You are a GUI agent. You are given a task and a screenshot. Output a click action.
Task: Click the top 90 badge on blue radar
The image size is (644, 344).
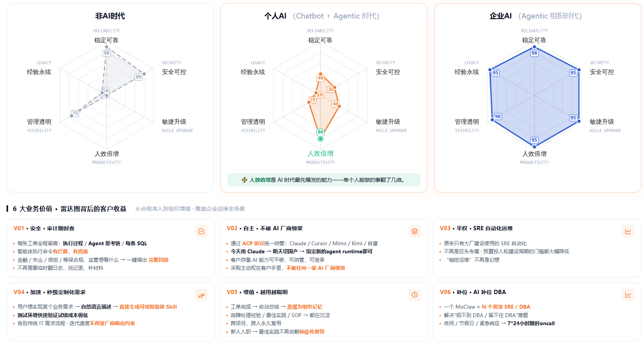tap(534, 53)
